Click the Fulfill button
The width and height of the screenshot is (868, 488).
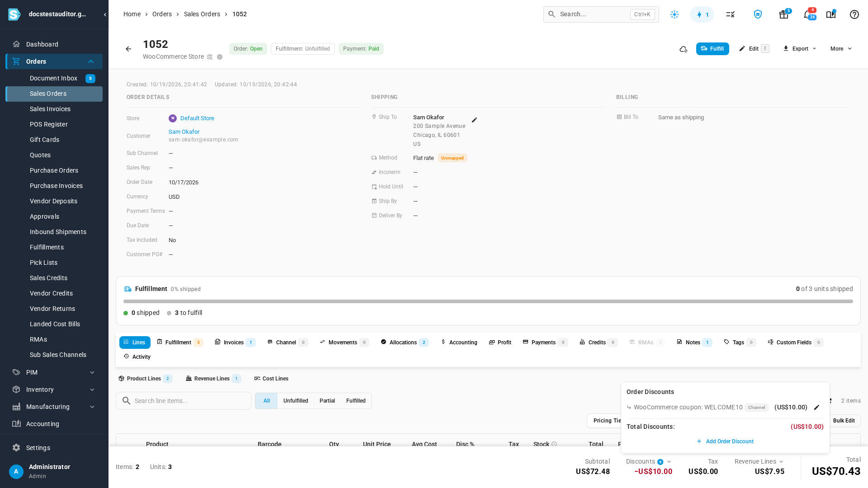pyautogui.click(x=712, y=49)
